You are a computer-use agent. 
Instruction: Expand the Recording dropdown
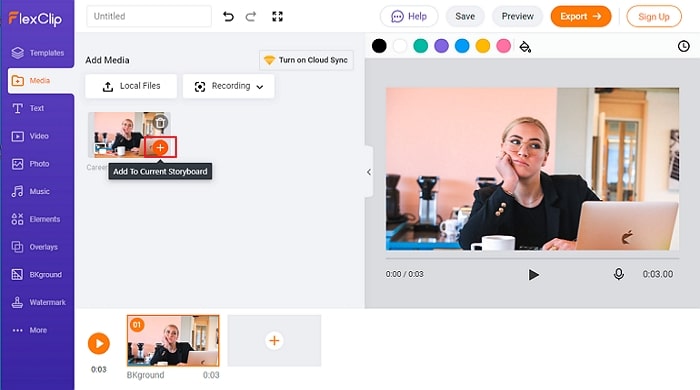pyautogui.click(x=229, y=86)
